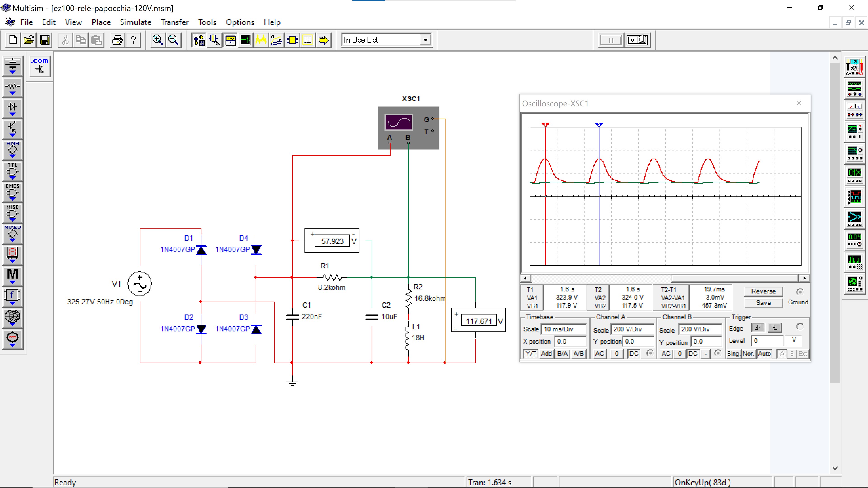Select falling edge trigger icon
The image size is (868, 488).
(x=774, y=328)
